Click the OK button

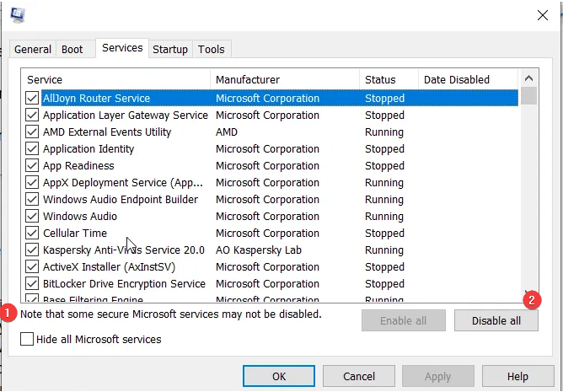pyautogui.click(x=279, y=377)
